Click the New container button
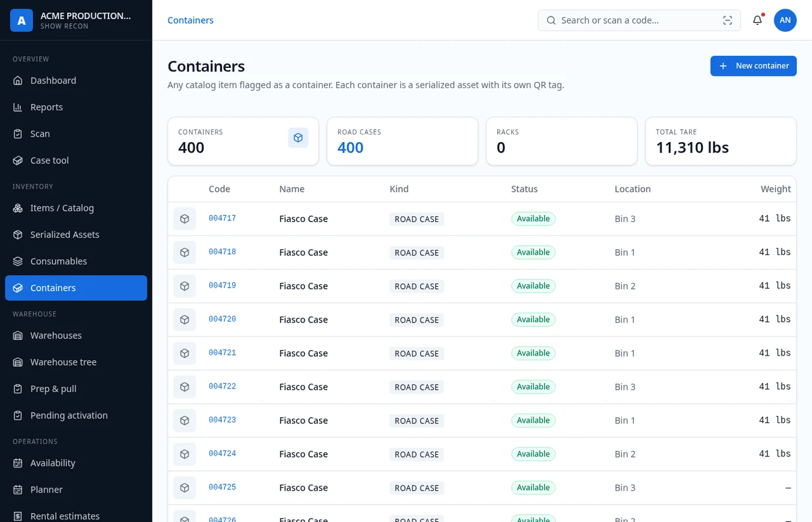812x522 pixels. click(753, 66)
